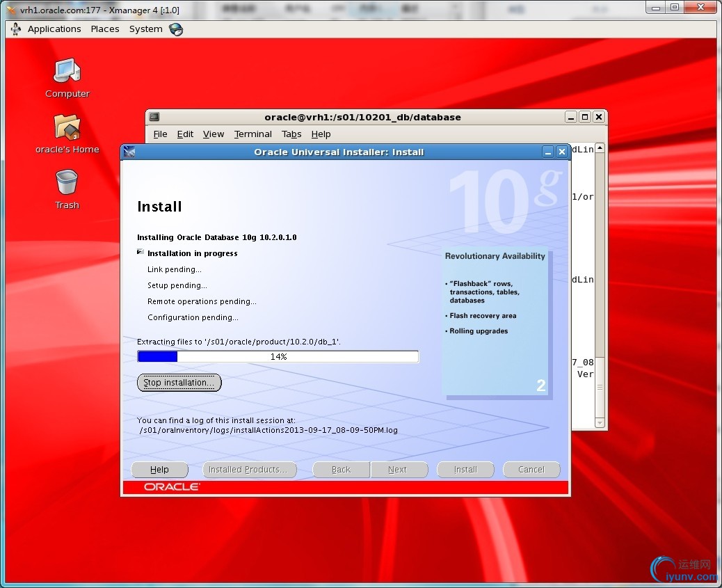Click the Installation in progress status marker

click(141, 252)
